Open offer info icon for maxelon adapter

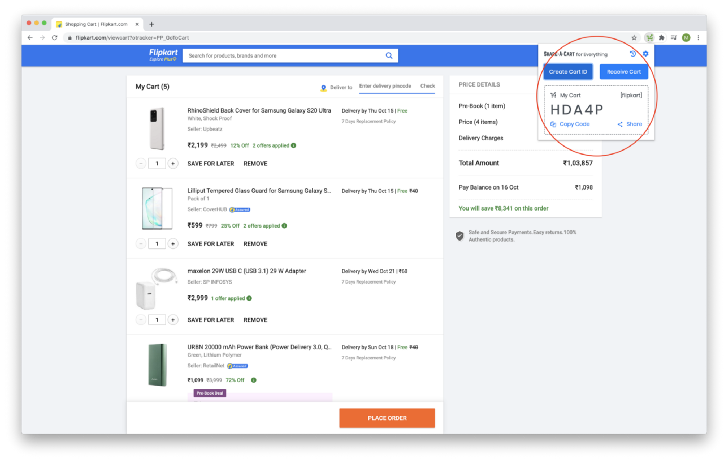coord(249,298)
